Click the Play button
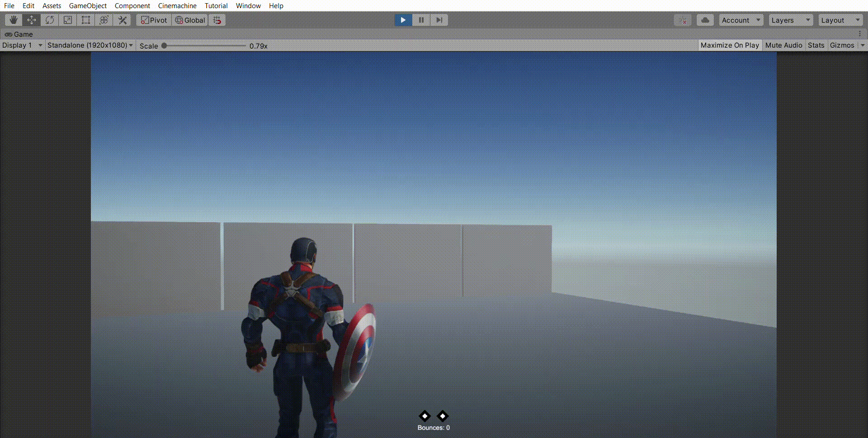Viewport: 868px width, 438px height. pyautogui.click(x=403, y=20)
